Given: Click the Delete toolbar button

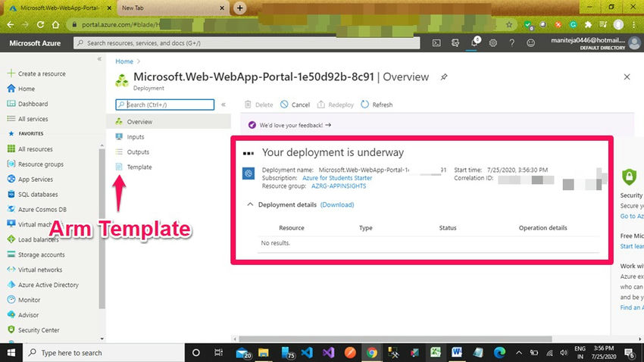Looking at the screenshot, I should [x=259, y=105].
